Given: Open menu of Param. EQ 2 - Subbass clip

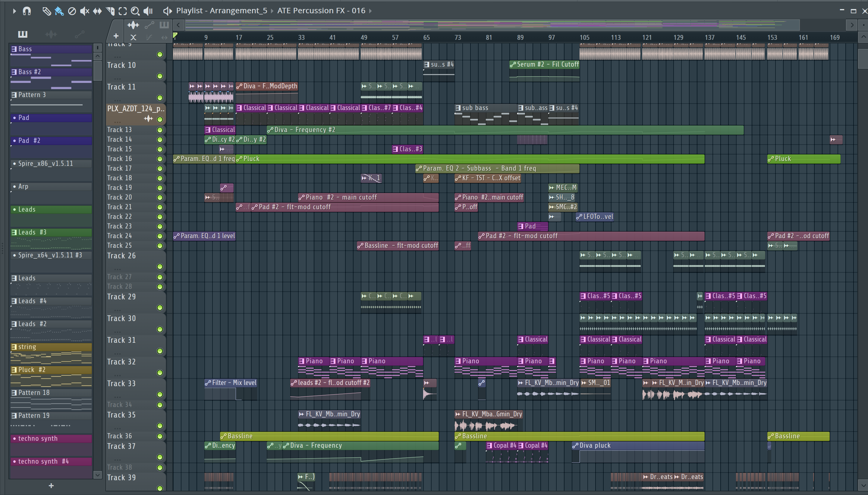Looking at the screenshot, I should tap(419, 168).
